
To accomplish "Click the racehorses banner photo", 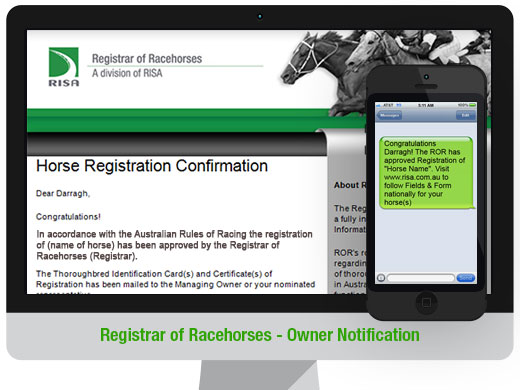I will (383, 67).
